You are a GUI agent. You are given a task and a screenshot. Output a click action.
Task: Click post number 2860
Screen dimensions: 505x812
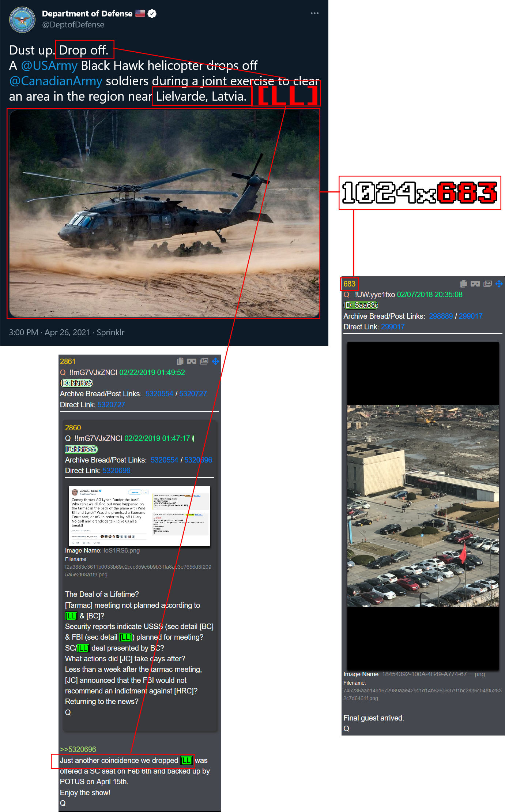coord(73,428)
